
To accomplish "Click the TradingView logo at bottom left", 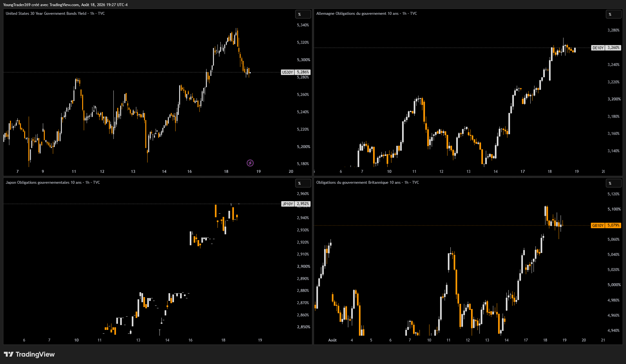I will tap(29, 354).
